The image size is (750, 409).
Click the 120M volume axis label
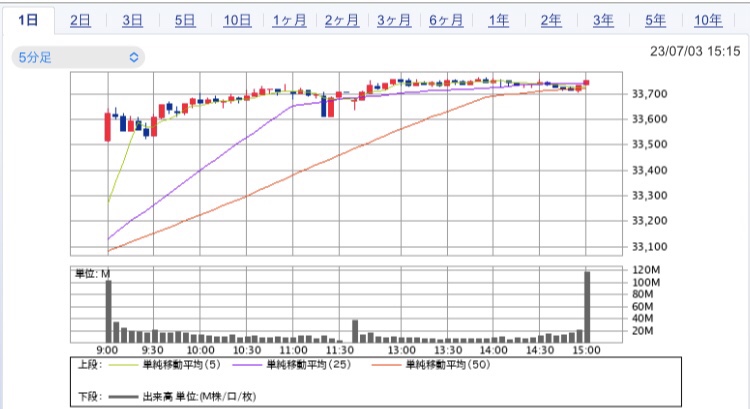point(646,270)
